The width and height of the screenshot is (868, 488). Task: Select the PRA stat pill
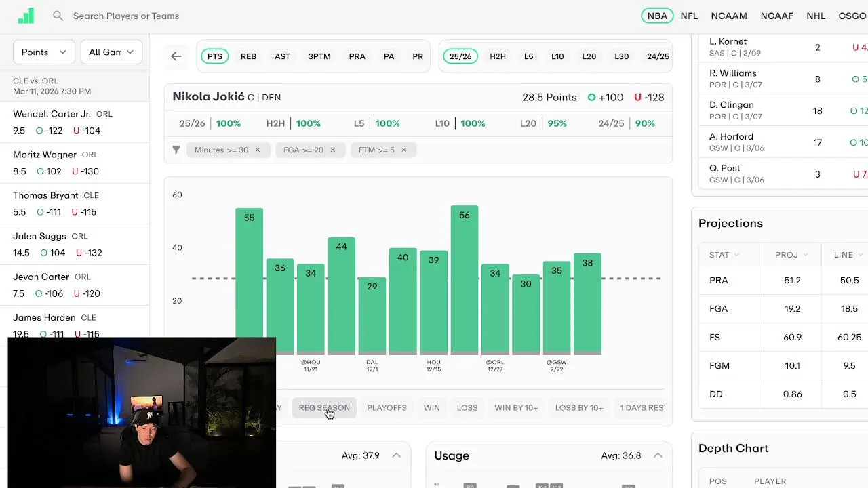357,56
